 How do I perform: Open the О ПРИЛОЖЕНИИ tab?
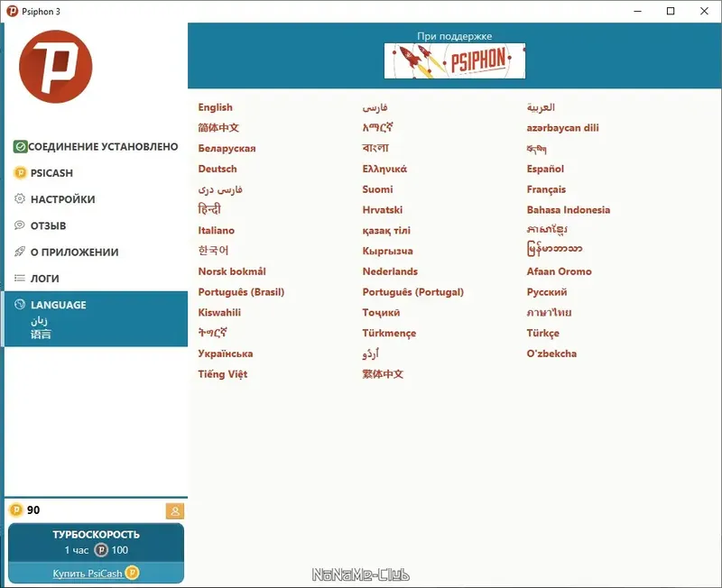coord(96,253)
